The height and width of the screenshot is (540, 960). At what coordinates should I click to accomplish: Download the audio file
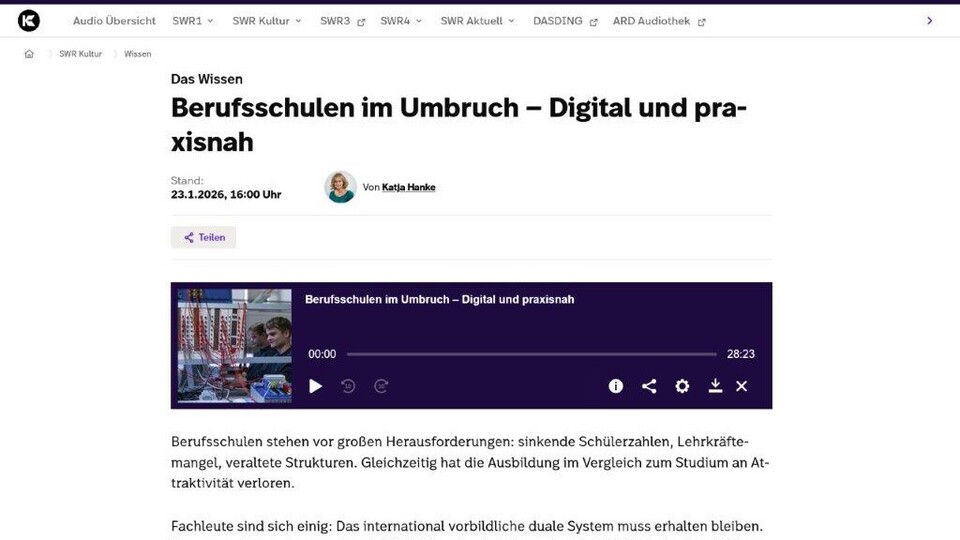point(715,386)
